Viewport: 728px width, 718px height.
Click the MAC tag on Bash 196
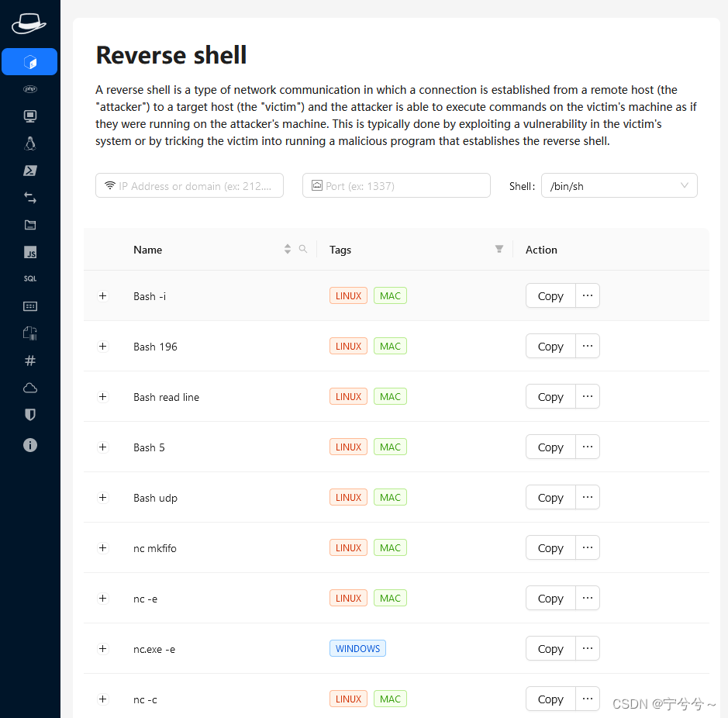click(390, 346)
